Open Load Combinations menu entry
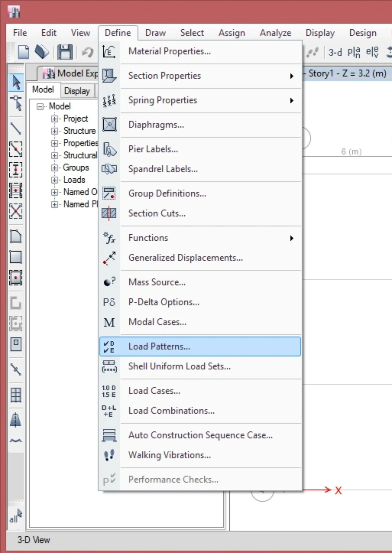Image resolution: width=392 pixels, height=553 pixels. pyautogui.click(x=171, y=411)
